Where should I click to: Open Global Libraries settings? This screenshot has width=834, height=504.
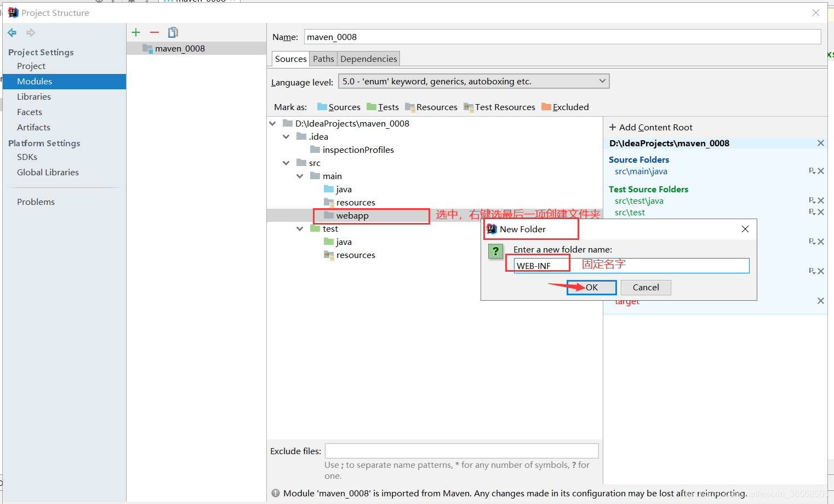click(x=48, y=172)
